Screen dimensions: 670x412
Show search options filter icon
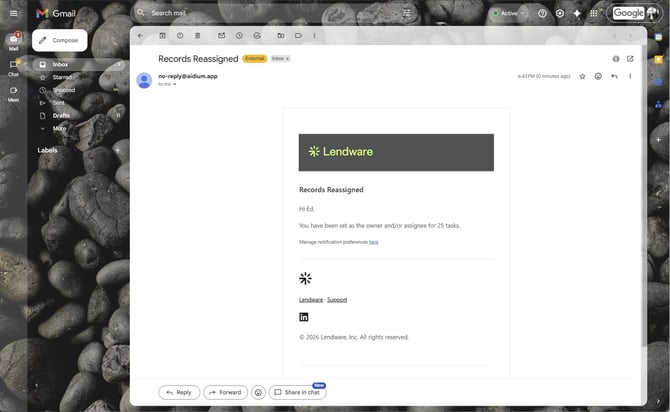point(407,13)
